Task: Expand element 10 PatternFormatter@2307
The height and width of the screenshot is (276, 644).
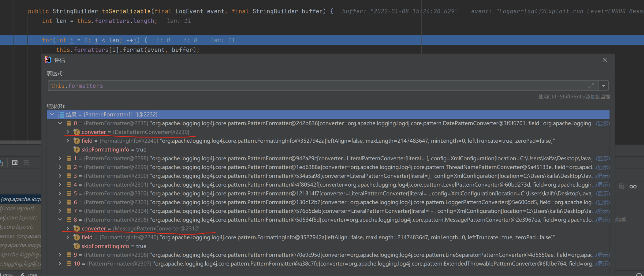Action: click(x=60, y=263)
